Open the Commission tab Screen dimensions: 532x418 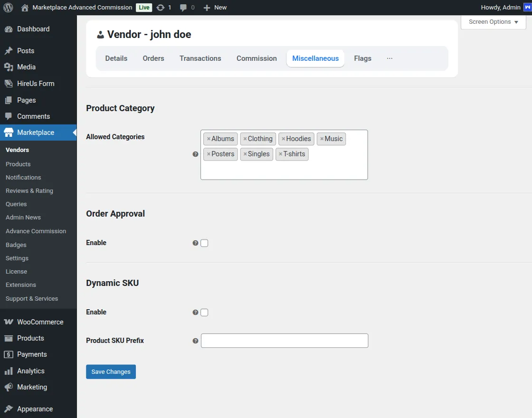pyautogui.click(x=256, y=58)
